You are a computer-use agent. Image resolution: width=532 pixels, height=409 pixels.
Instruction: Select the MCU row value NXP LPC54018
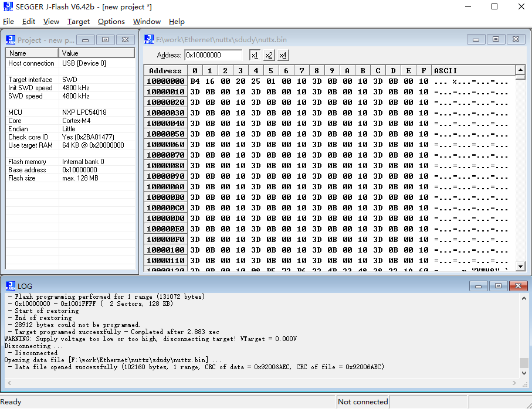pyautogui.click(x=84, y=113)
